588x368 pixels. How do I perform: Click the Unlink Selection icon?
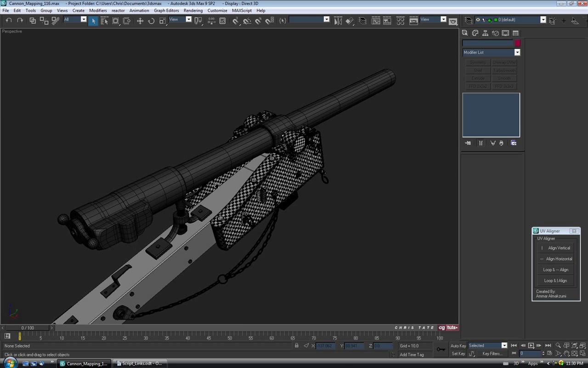pyautogui.click(x=44, y=20)
